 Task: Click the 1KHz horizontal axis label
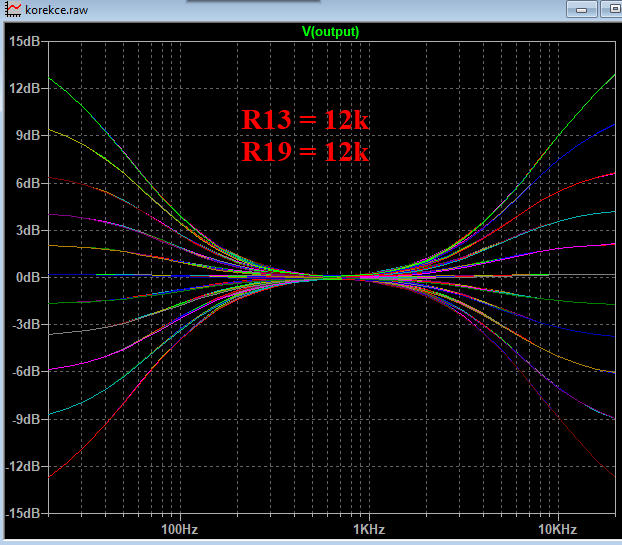(x=369, y=529)
